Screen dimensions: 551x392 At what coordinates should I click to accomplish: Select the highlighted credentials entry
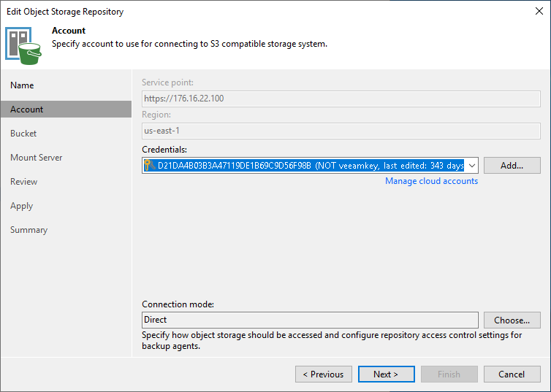tap(304, 165)
